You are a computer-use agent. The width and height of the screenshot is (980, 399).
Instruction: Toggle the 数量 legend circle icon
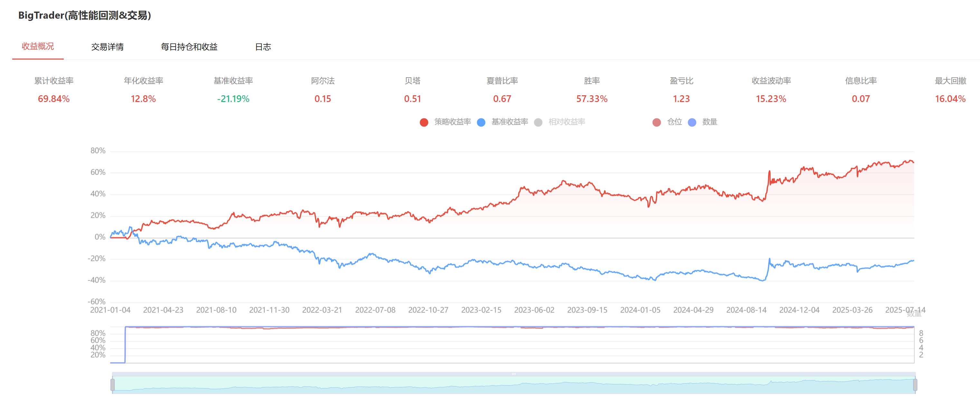click(x=692, y=122)
